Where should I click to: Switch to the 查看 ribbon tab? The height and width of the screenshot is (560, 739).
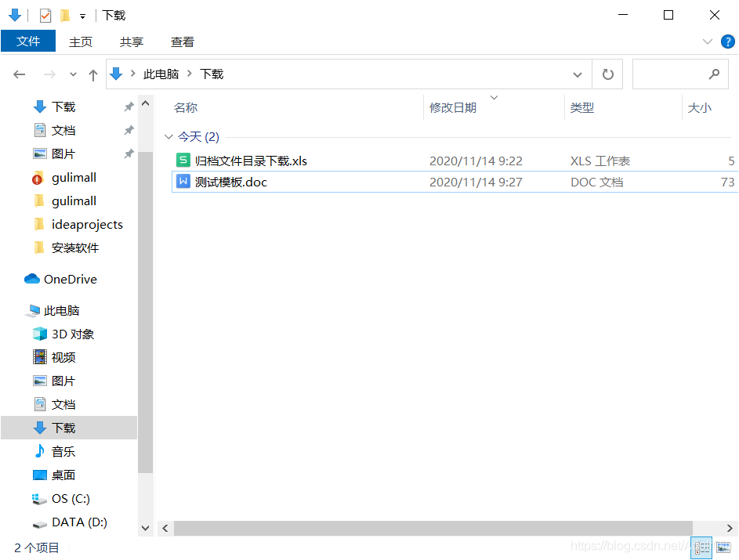tap(183, 42)
